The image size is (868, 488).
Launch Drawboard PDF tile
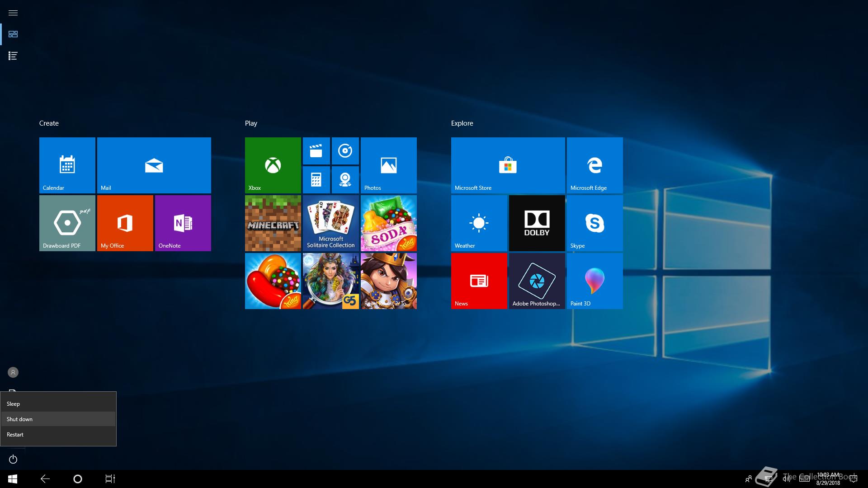click(x=67, y=223)
